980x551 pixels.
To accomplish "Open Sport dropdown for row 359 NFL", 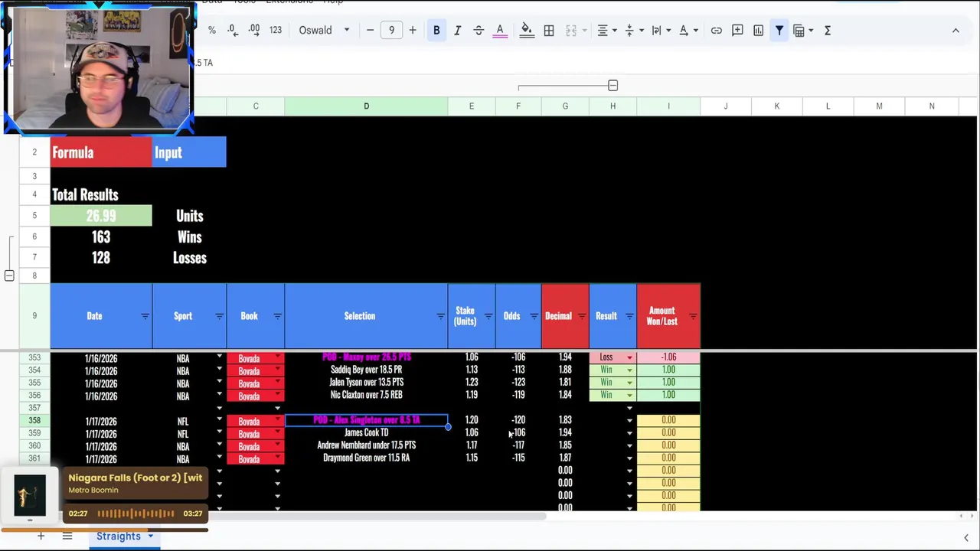I will (219, 433).
